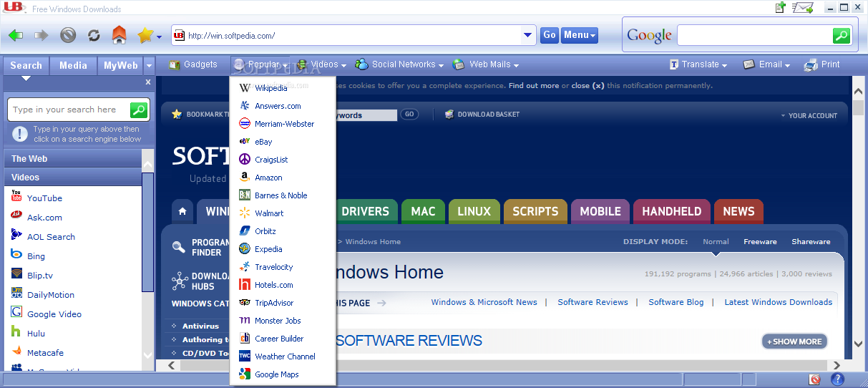The width and height of the screenshot is (868, 388).
Task: Click the gray forward arrow
Action: [x=42, y=35]
